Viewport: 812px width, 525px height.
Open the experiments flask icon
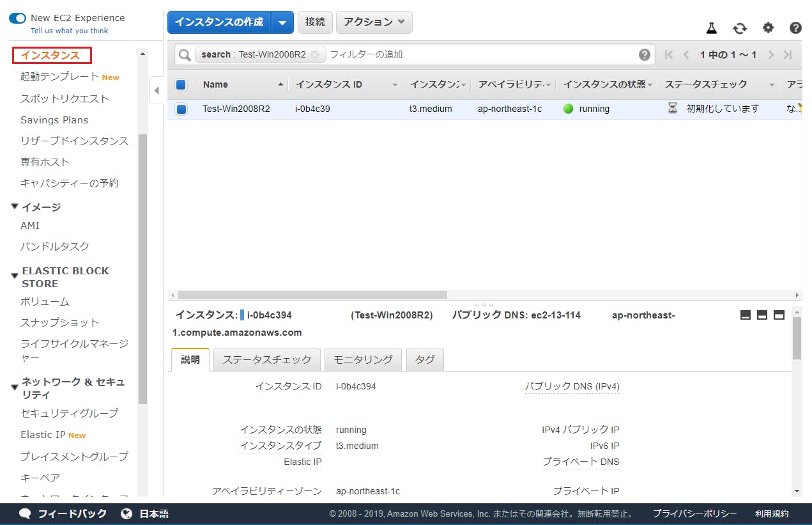click(712, 27)
